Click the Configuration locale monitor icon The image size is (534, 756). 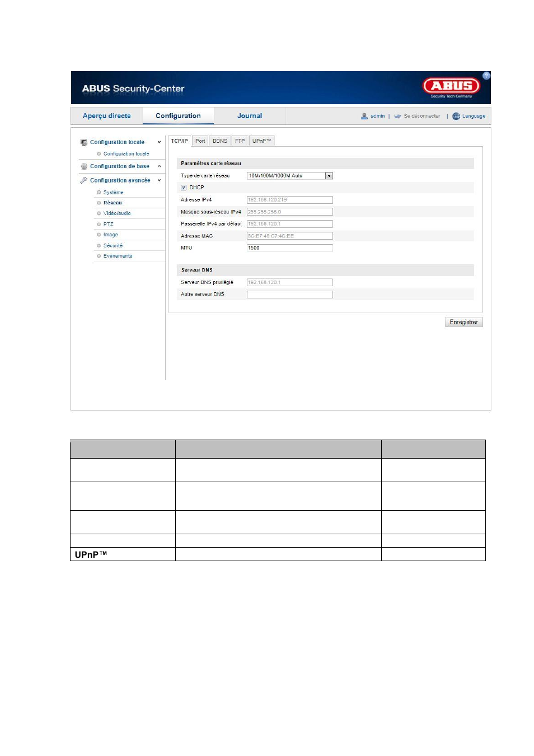pyautogui.click(x=84, y=142)
